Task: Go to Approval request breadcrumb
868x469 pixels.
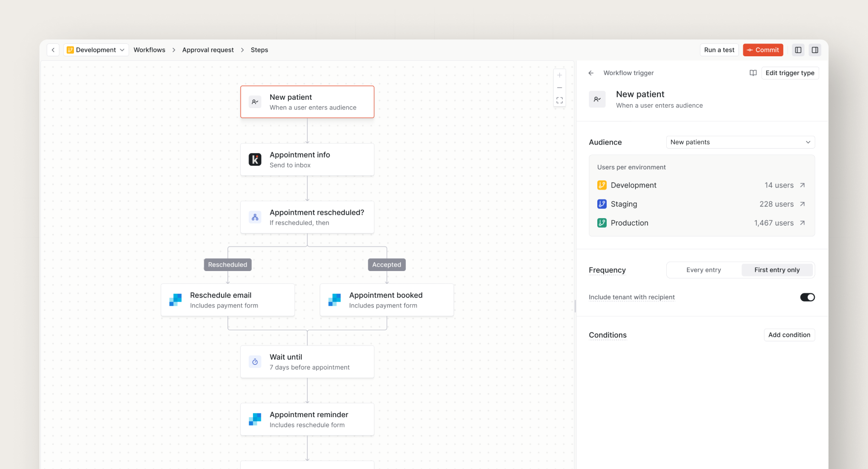Action: (x=208, y=50)
